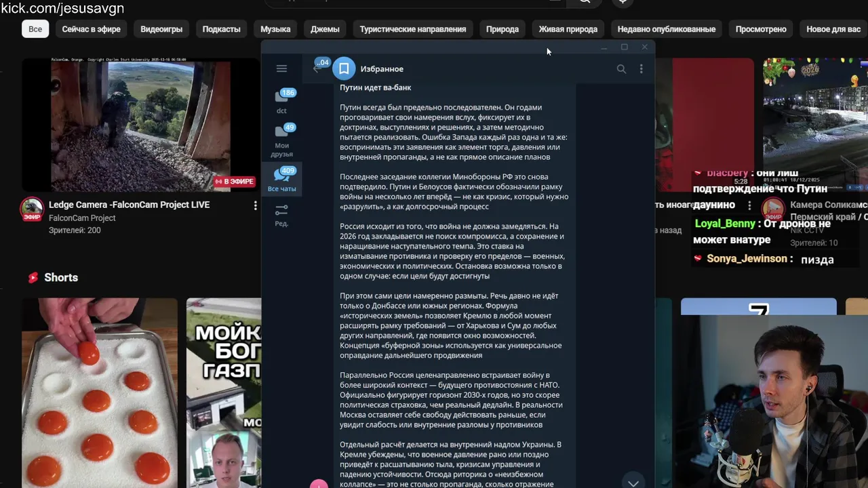
Task: Open the Камера Соликамск video title
Action: pyautogui.click(x=829, y=205)
